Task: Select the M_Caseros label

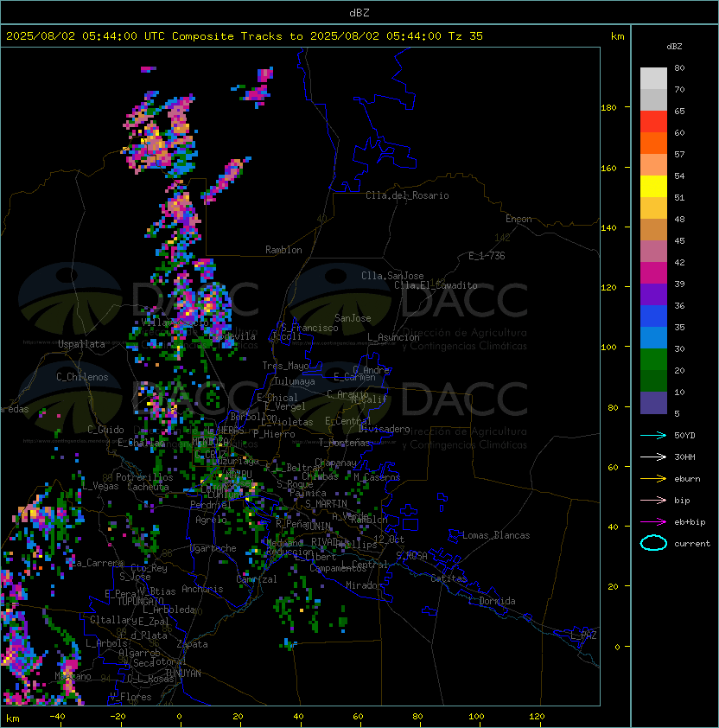Action: tap(377, 477)
